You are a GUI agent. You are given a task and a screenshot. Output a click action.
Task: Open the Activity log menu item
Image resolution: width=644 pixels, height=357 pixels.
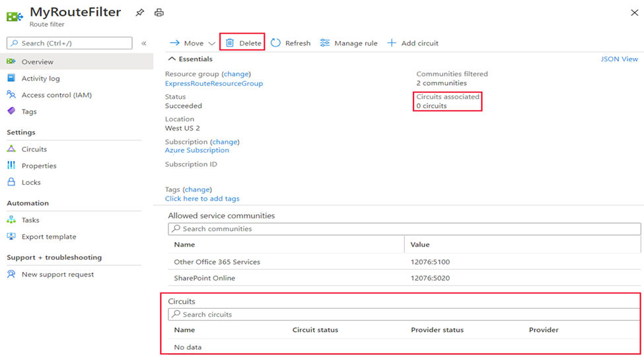pos(40,79)
